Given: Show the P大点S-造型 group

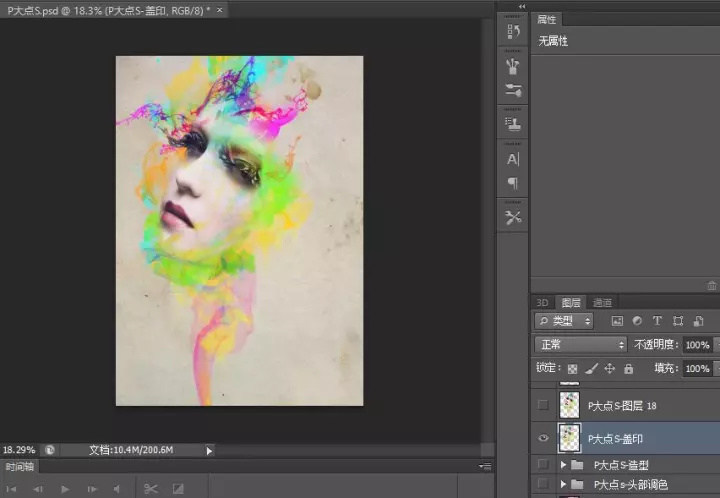Looking at the screenshot, I should click(543, 465).
